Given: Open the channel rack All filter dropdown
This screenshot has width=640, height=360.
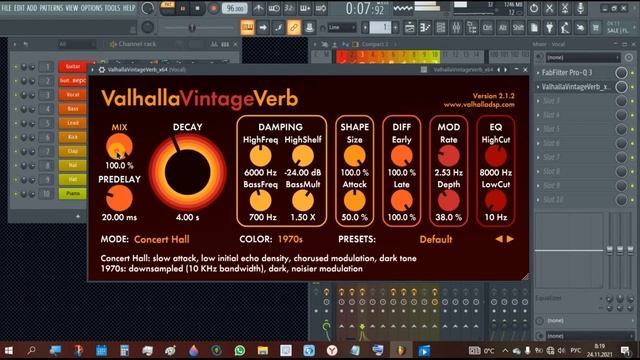Looking at the screenshot, I should coord(76,44).
